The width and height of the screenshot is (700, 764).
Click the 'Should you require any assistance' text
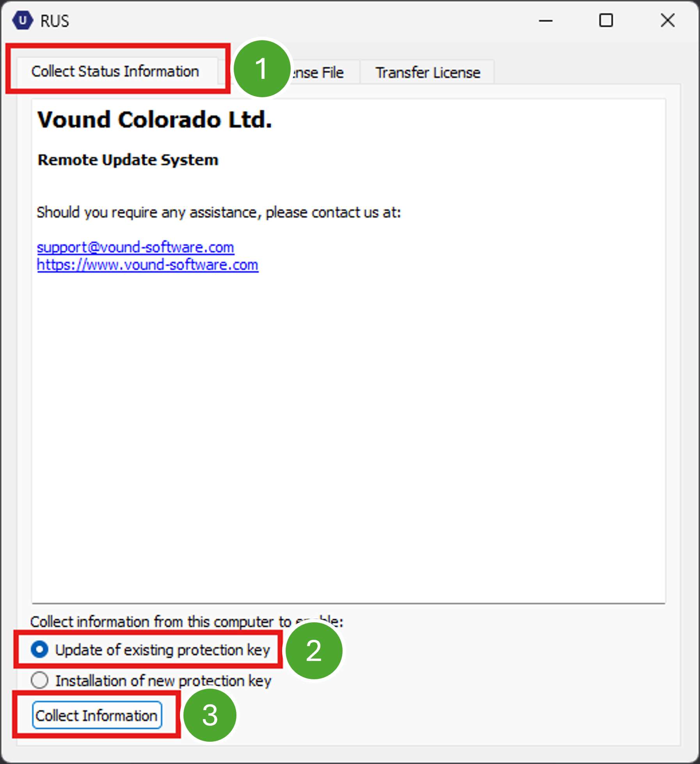[219, 212]
